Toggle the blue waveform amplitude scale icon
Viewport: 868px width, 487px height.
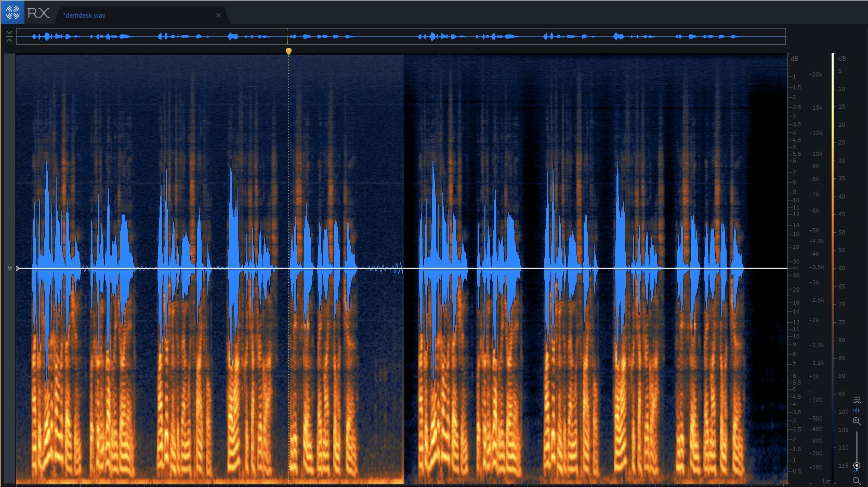pyautogui.click(x=857, y=410)
